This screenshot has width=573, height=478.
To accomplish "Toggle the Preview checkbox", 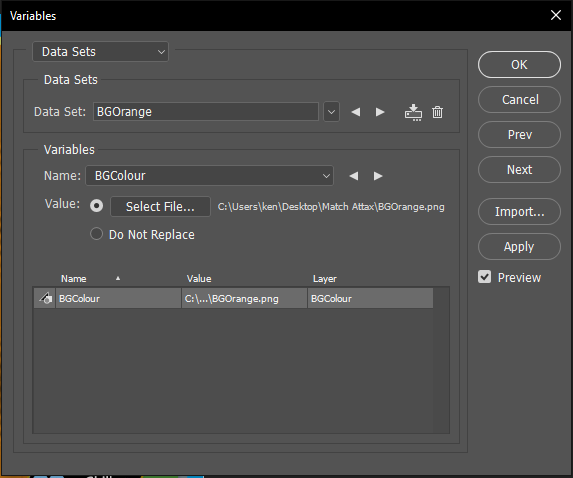I will (485, 277).
